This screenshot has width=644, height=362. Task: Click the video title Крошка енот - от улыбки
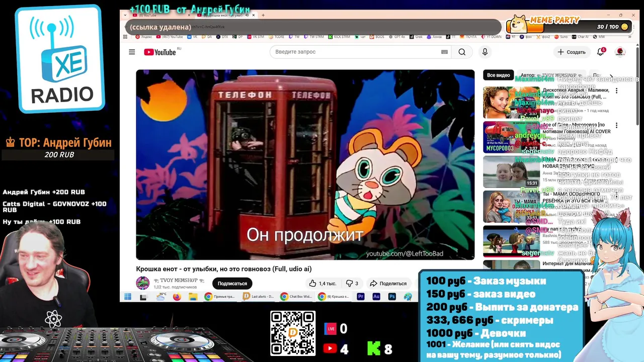[223, 269]
